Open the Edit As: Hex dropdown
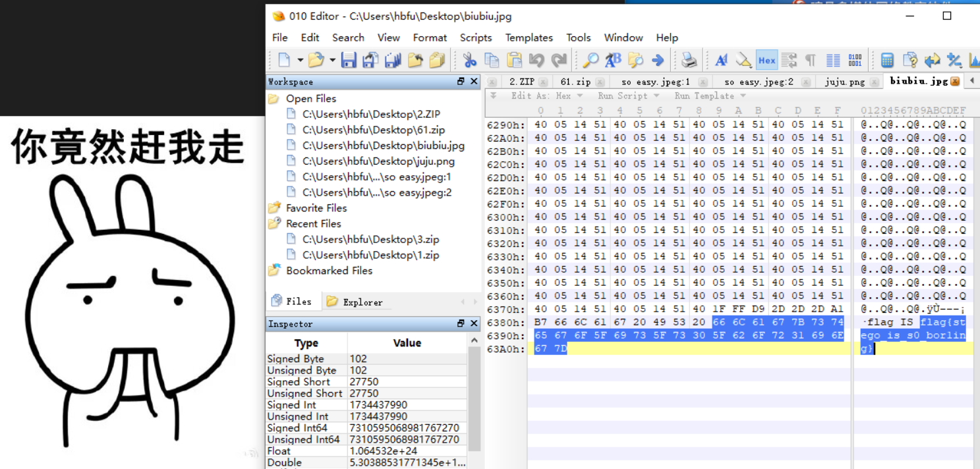Screen dimensions: 980x469 (x=547, y=96)
